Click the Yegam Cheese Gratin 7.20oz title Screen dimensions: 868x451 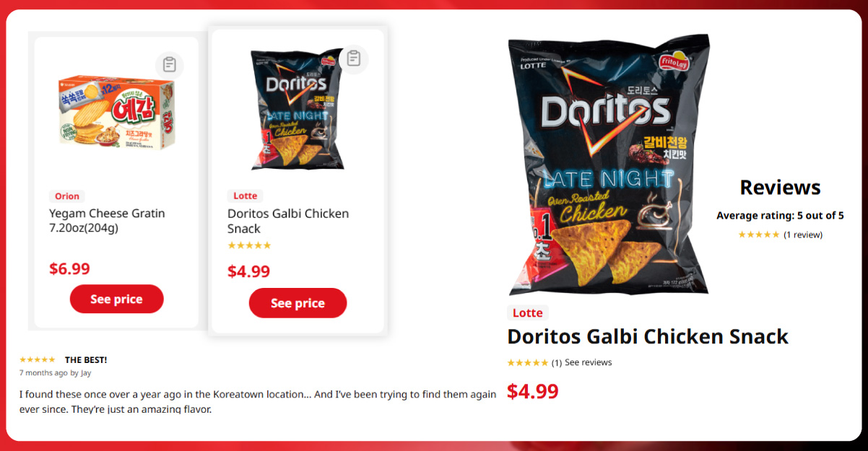pos(107,221)
